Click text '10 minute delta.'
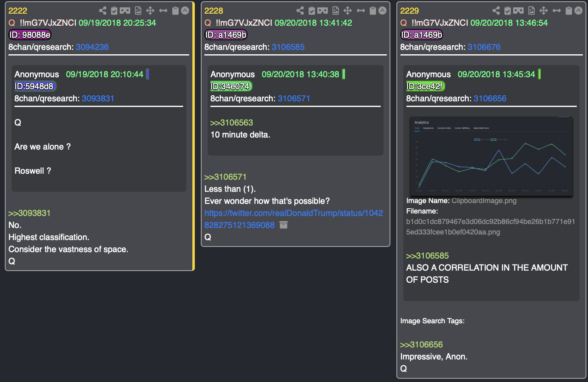 pos(240,135)
